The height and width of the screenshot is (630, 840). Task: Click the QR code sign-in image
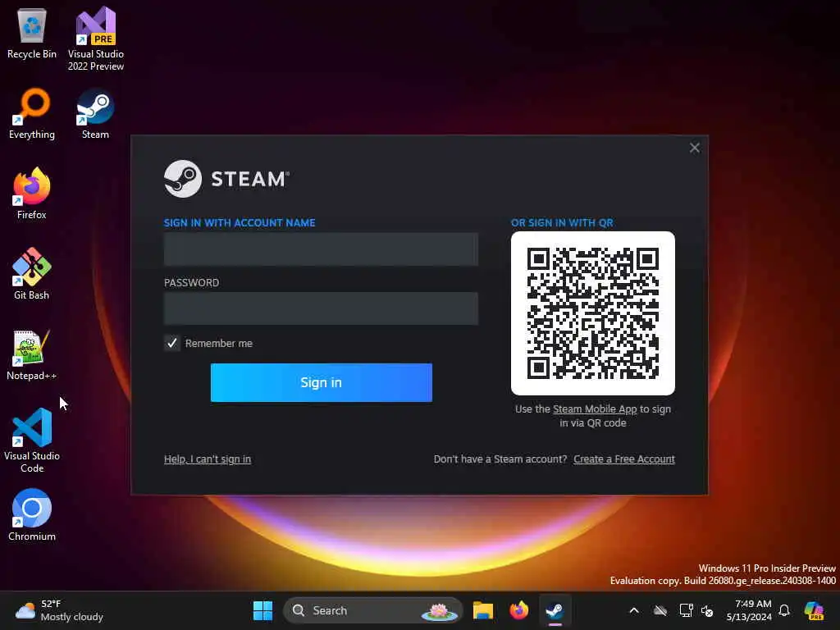tap(593, 313)
